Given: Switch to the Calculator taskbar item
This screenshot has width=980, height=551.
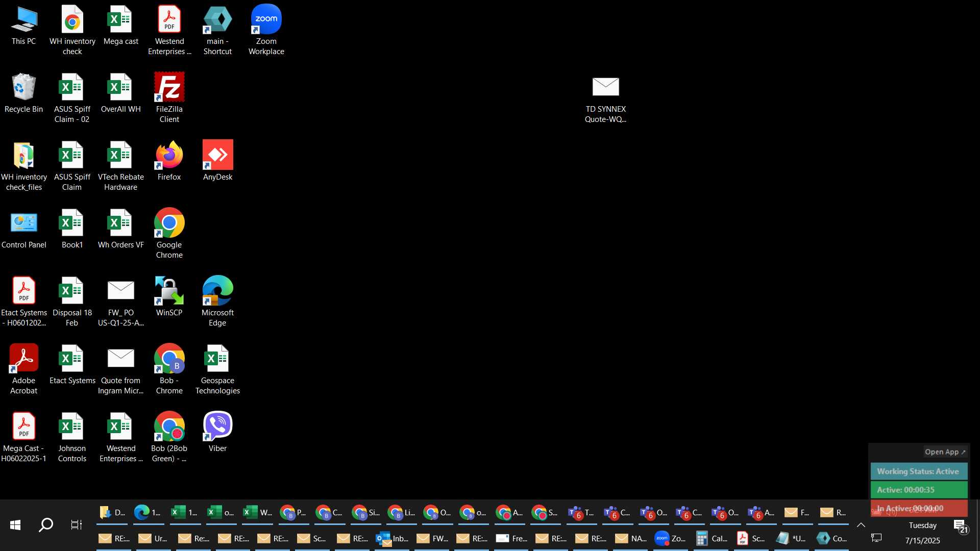Looking at the screenshot, I should pos(711,539).
